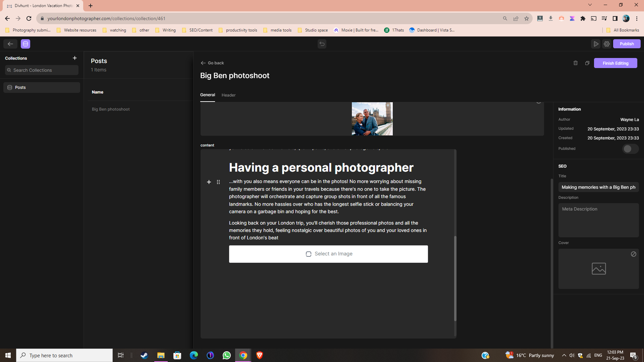The width and height of the screenshot is (644, 362).
Task: Click the SEO Title input field
Action: tap(598, 187)
